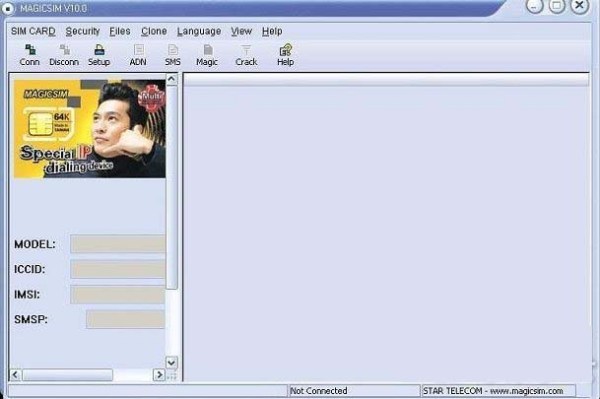Open the View menu
The height and width of the screenshot is (399, 600).
coord(241,31)
